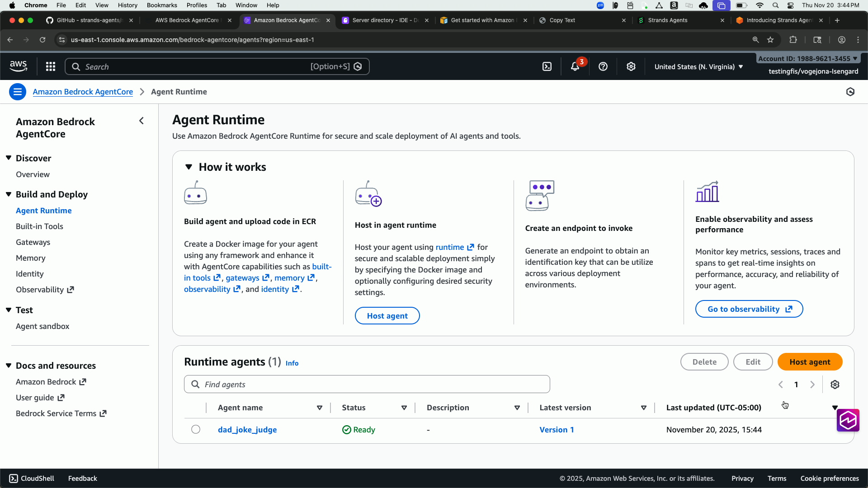Sort by the Last updated column arrow
The width and height of the screenshot is (868, 488).
[x=835, y=408]
